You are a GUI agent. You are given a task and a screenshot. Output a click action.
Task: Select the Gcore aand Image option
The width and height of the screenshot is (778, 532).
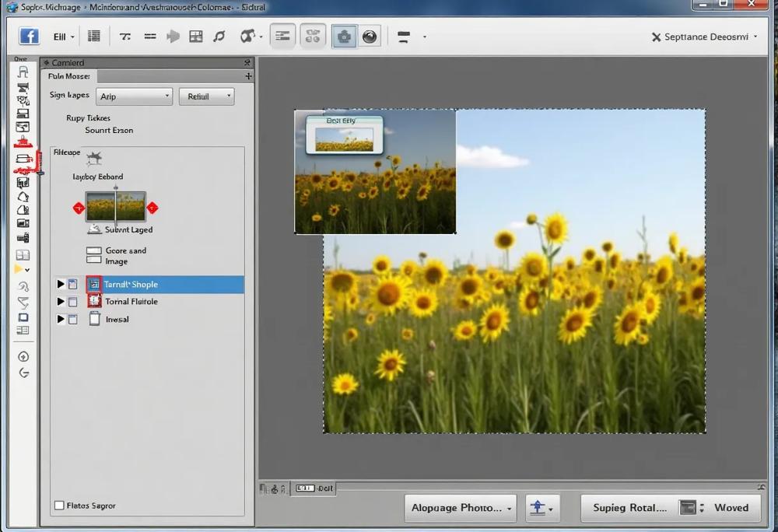click(116, 256)
